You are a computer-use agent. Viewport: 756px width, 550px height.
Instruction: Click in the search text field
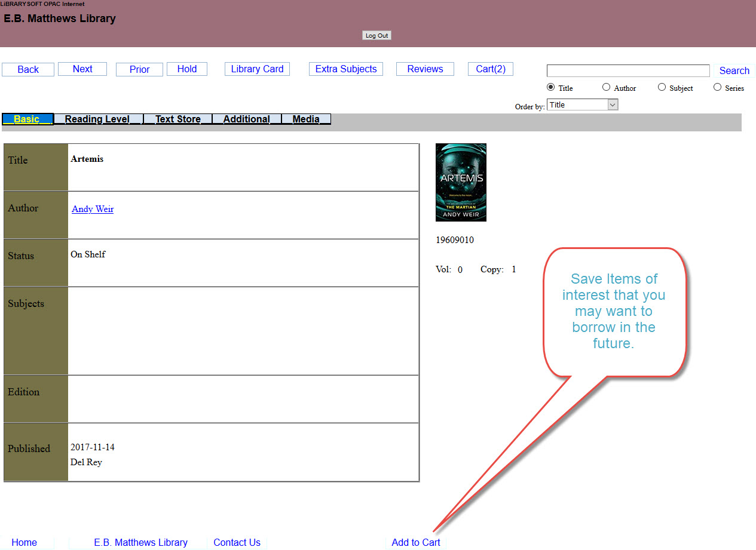tap(628, 71)
